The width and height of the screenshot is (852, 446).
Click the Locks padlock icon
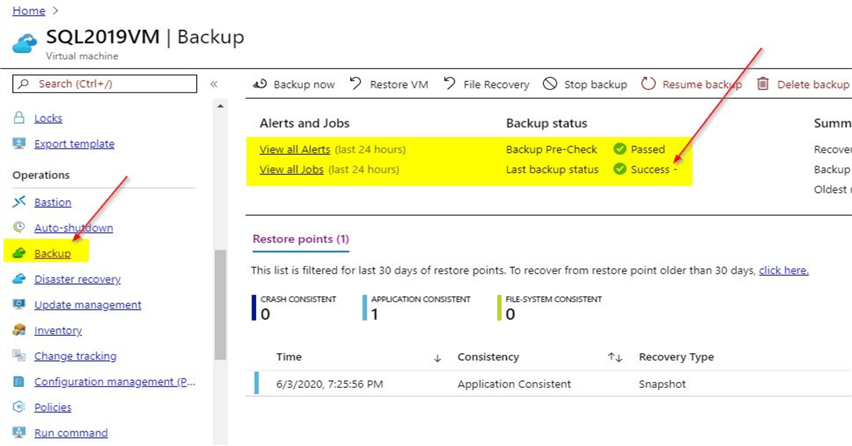point(19,118)
